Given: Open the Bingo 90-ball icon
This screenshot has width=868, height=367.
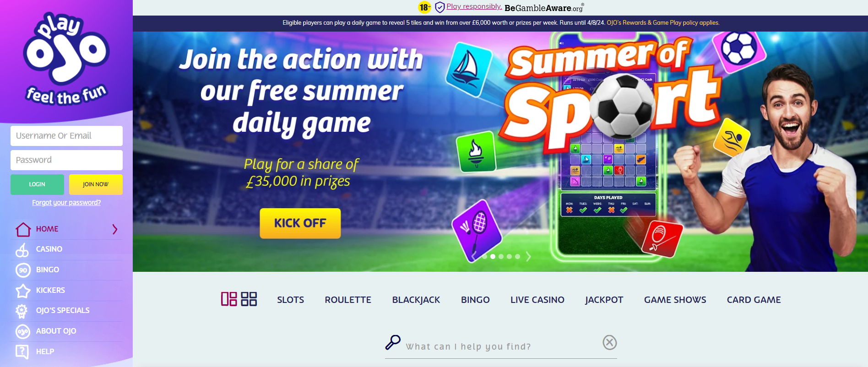Looking at the screenshot, I should (x=23, y=270).
